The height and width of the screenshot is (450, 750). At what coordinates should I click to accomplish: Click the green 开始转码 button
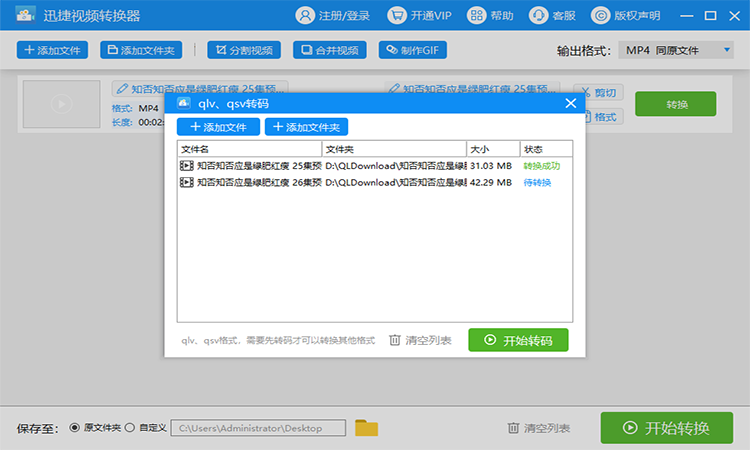(518, 340)
